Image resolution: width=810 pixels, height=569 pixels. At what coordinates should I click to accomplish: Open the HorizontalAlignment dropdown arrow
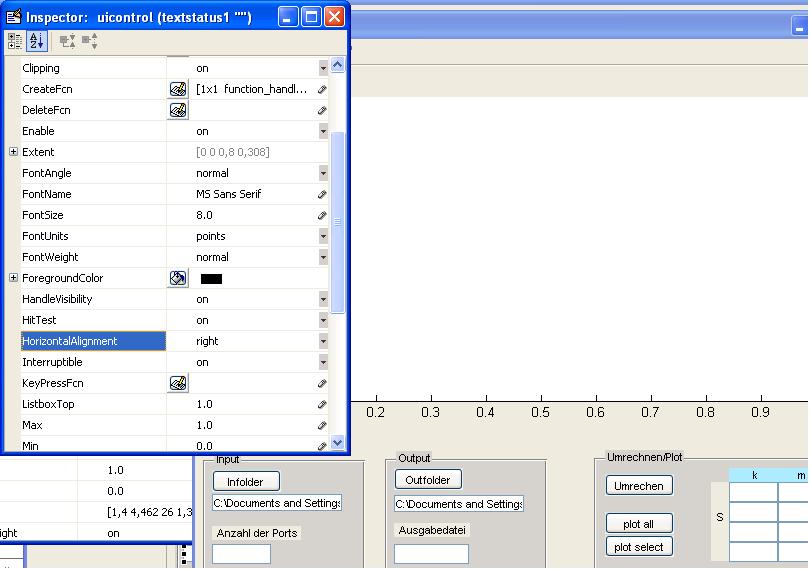pyautogui.click(x=323, y=341)
